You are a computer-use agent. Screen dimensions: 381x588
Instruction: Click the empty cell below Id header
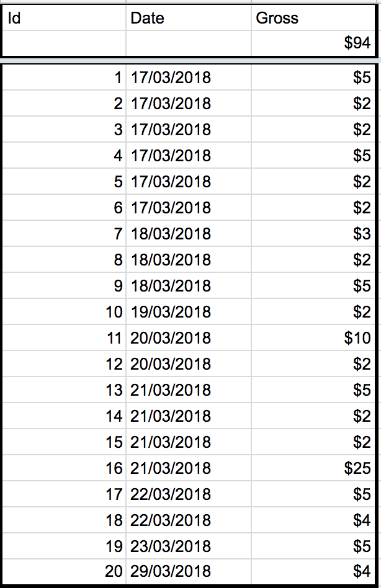(x=64, y=43)
